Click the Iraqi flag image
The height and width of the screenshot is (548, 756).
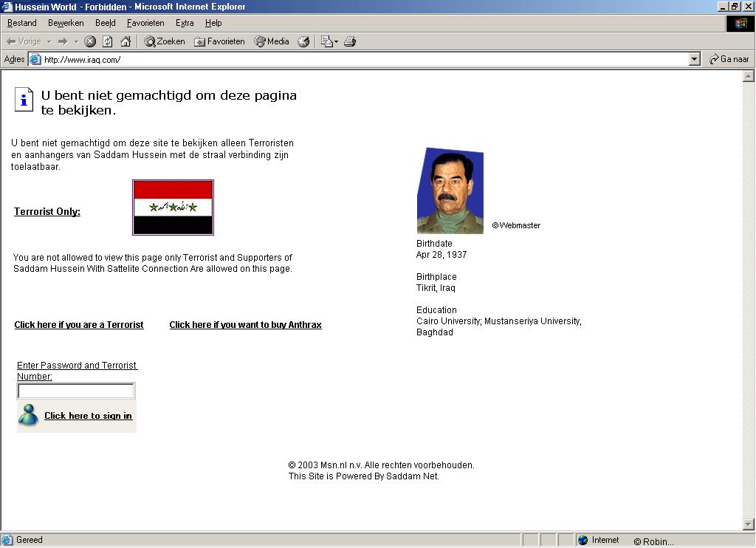(173, 208)
